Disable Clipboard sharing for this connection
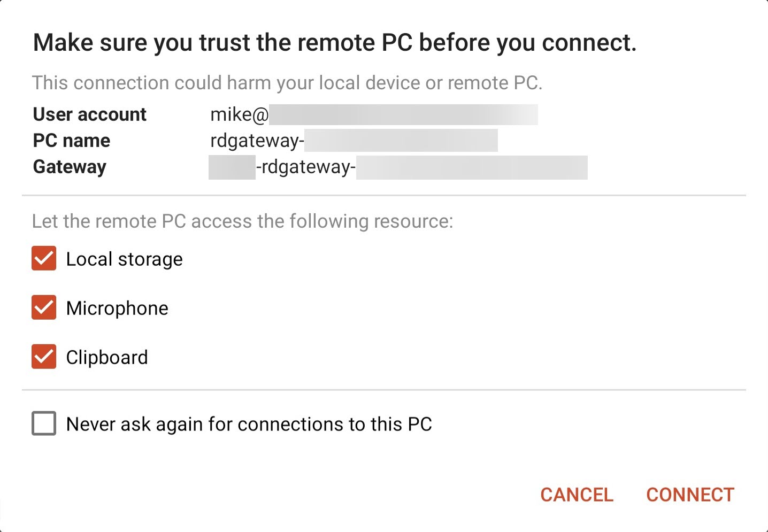Screen dimensions: 768x532 [43, 357]
